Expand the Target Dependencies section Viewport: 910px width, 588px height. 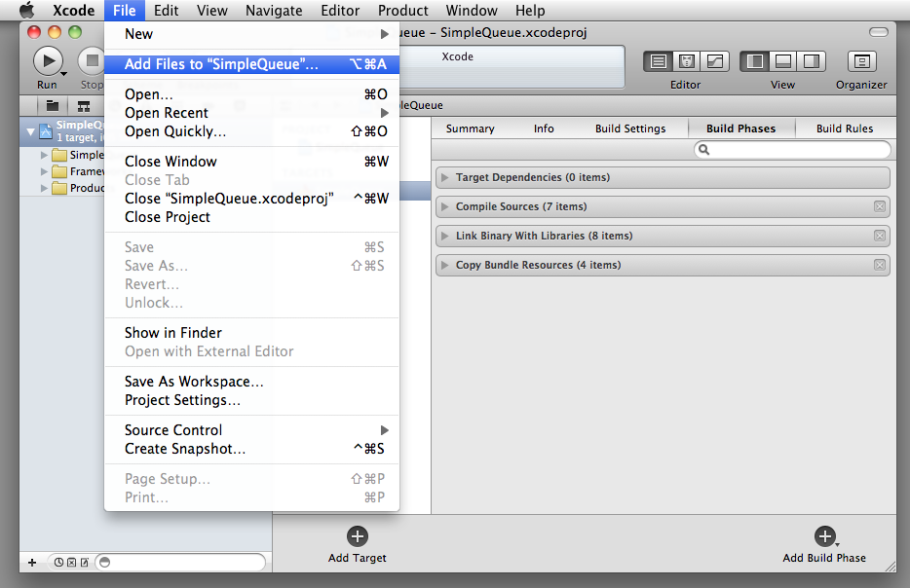coord(445,177)
